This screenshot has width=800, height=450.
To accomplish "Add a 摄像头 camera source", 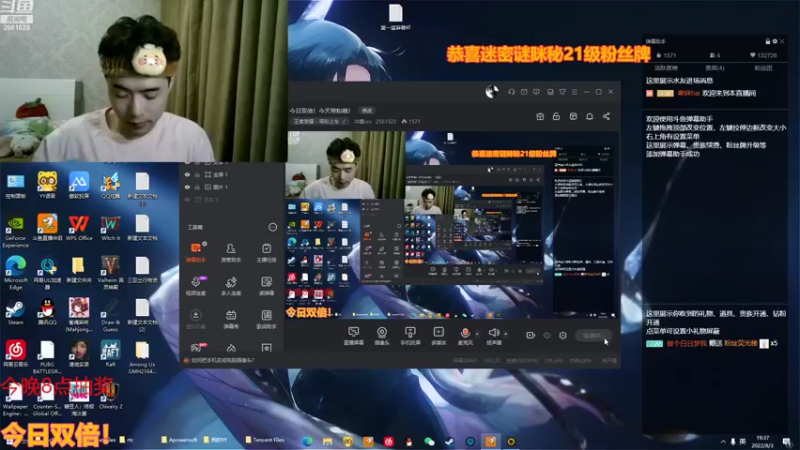I will pyautogui.click(x=382, y=336).
